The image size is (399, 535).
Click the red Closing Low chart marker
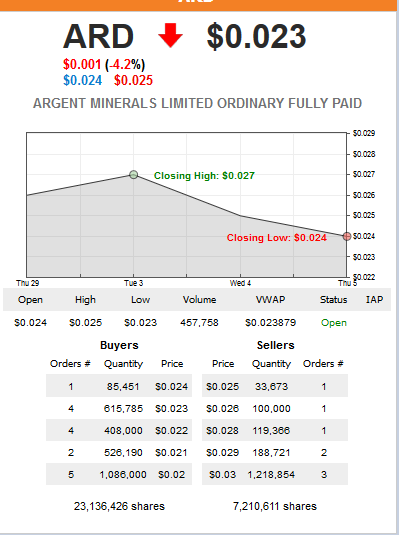(x=347, y=236)
